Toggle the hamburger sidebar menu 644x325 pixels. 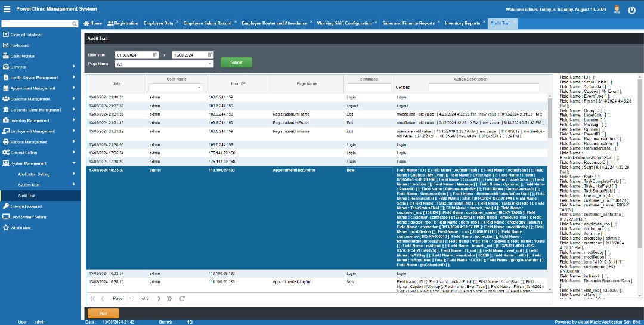(x=7, y=10)
